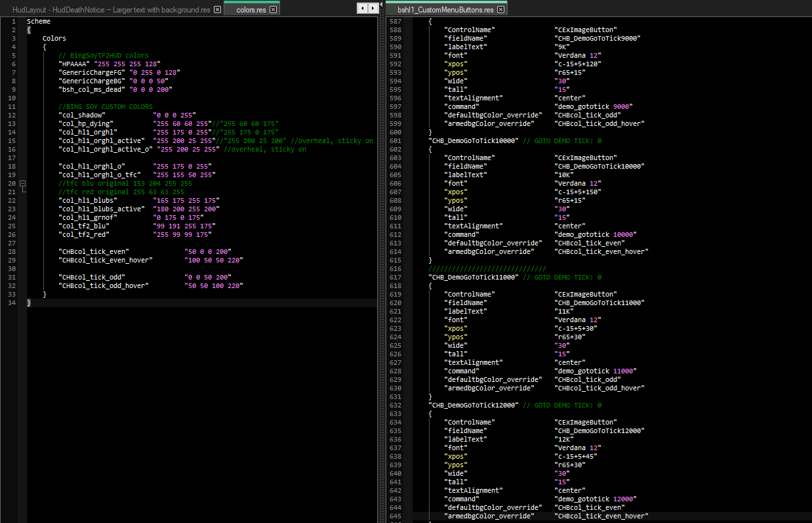The width and height of the screenshot is (812, 523).
Task: Click the right tab-scroll arrow
Action: 373,9
